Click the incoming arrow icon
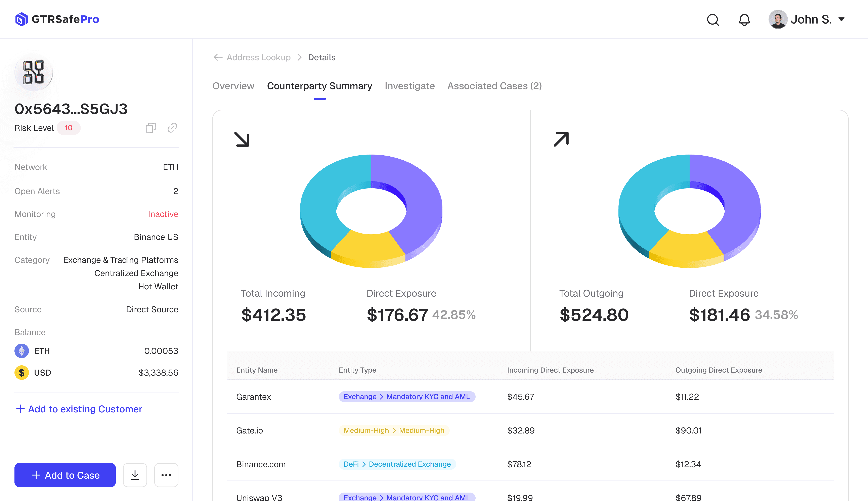 pos(242,139)
